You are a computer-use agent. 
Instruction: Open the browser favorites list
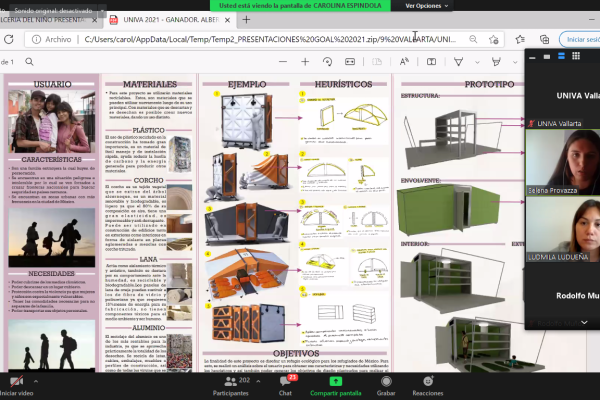pos(520,39)
